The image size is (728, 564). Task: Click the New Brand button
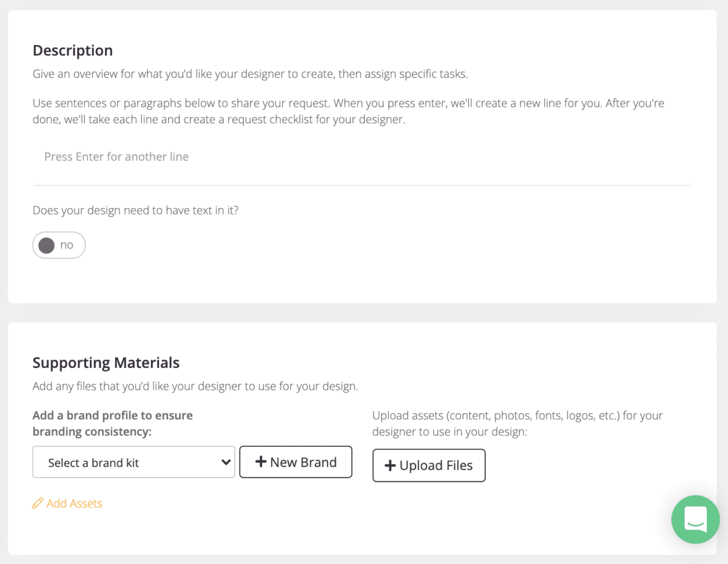296,461
